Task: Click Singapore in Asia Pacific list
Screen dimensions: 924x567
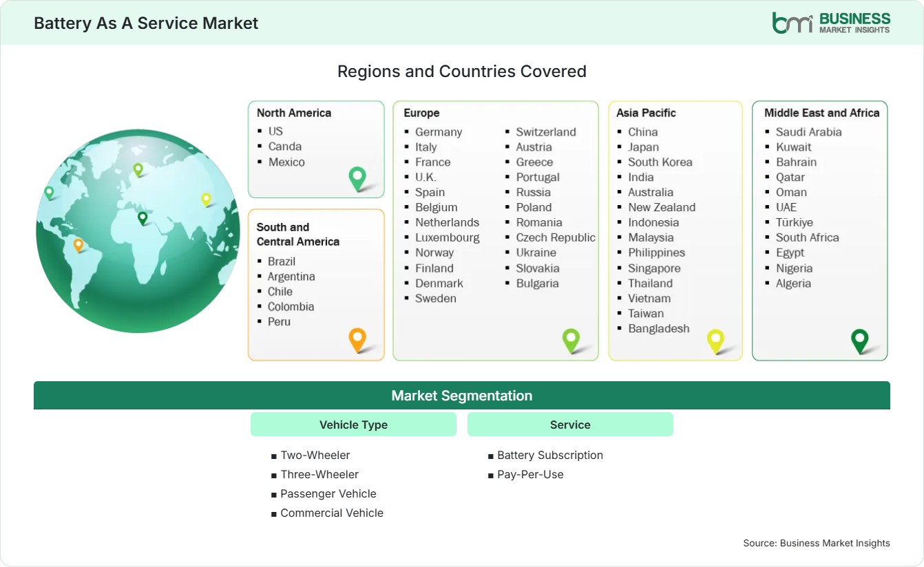Action: (x=654, y=268)
